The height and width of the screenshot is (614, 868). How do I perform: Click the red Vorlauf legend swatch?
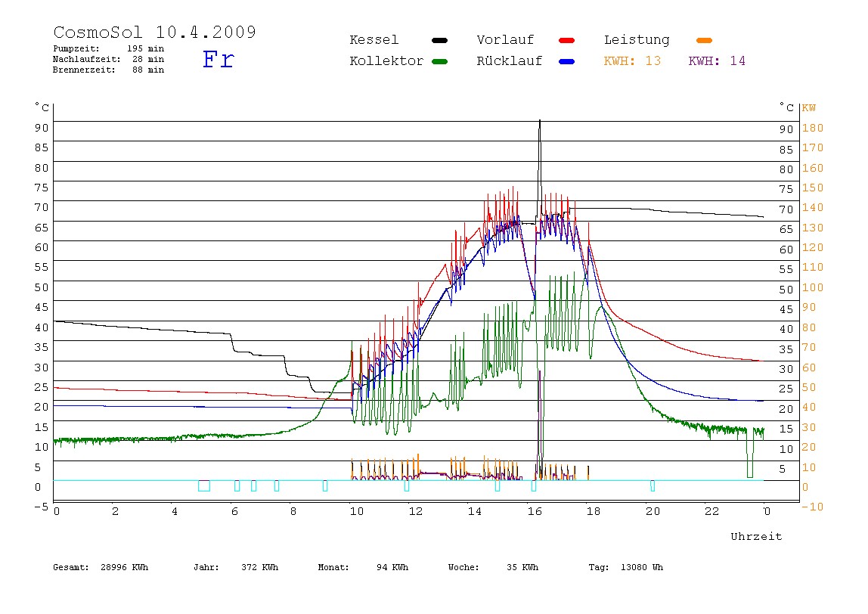tap(567, 40)
